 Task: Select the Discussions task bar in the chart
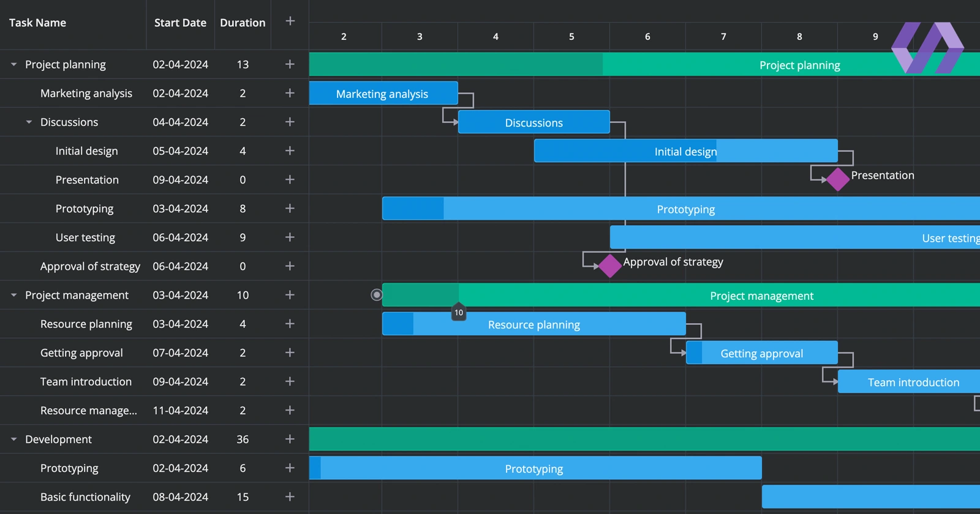(x=534, y=122)
